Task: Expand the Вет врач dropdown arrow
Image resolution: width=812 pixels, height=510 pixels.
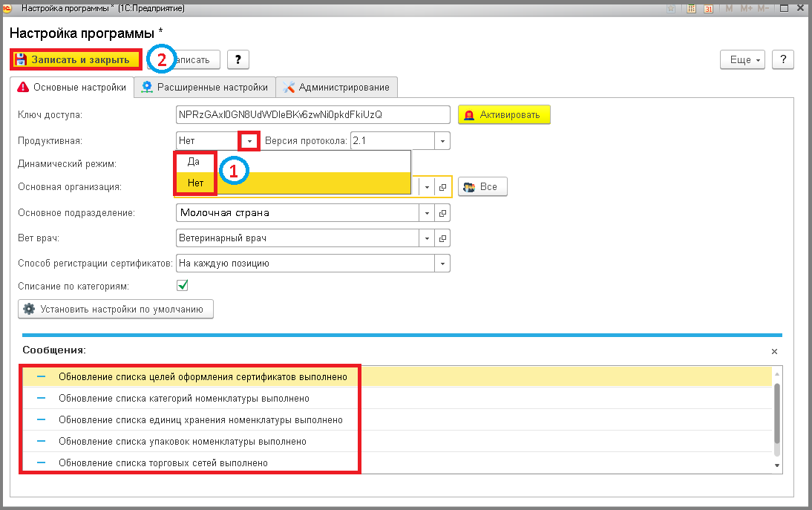Action: [427, 238]
